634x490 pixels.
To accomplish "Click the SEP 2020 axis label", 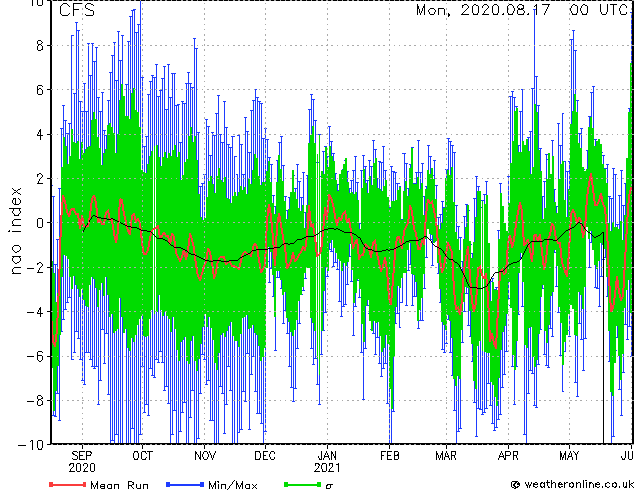I will pyautogui.click(x=82, y=462).
